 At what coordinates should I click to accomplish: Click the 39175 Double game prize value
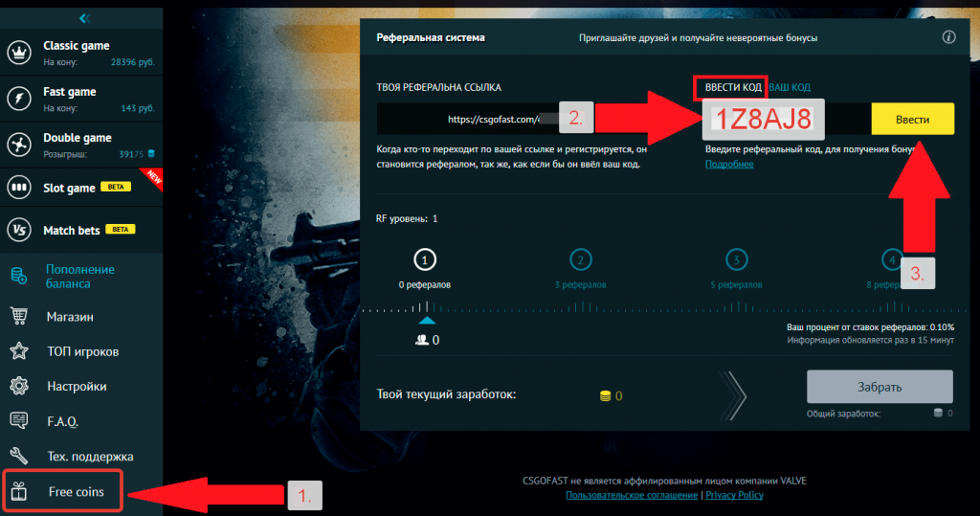[131, 154]
